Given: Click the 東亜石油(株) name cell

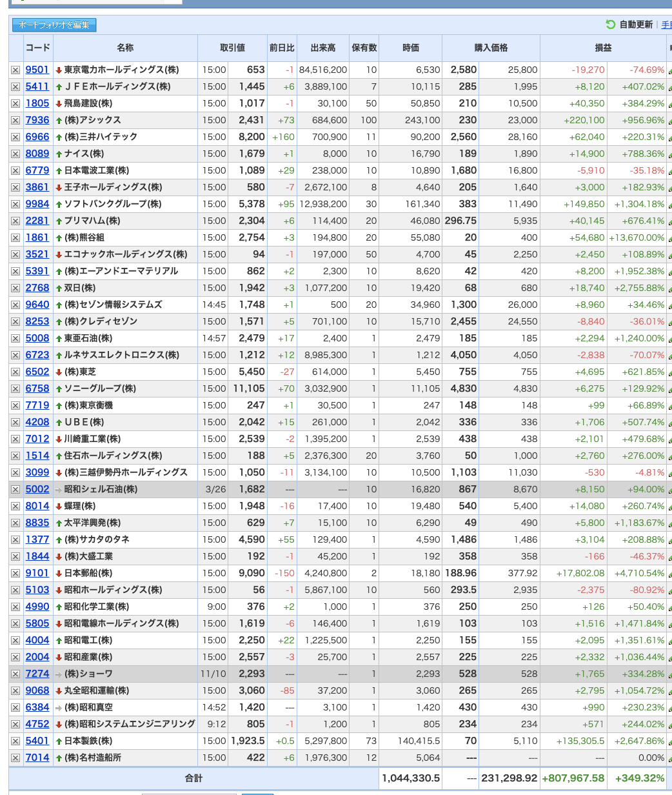Looking at the screenshot, I should pyautogui.click(x=125, y=338).
